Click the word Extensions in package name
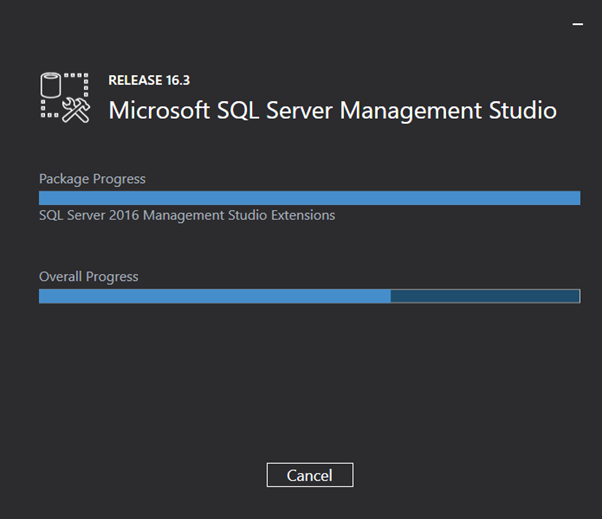This screenshot has width=602, height=519. 303,215
